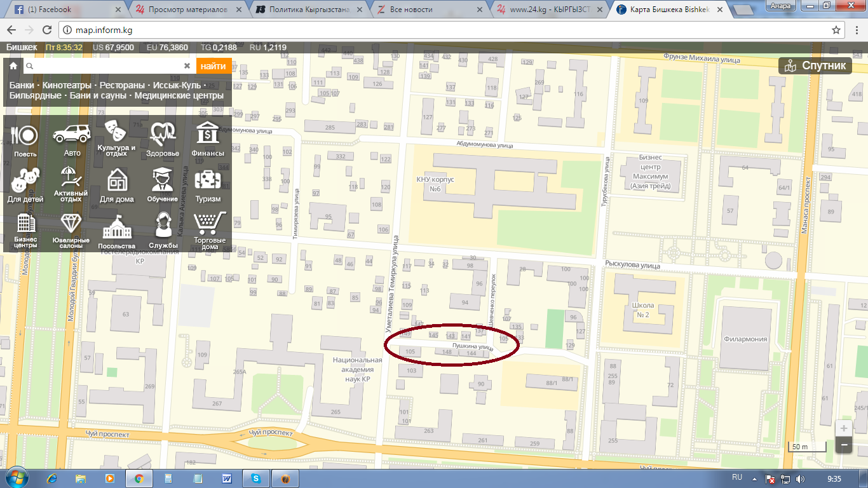
Task: Select the Авто car category icon
Action: click(x=72, y=135)
